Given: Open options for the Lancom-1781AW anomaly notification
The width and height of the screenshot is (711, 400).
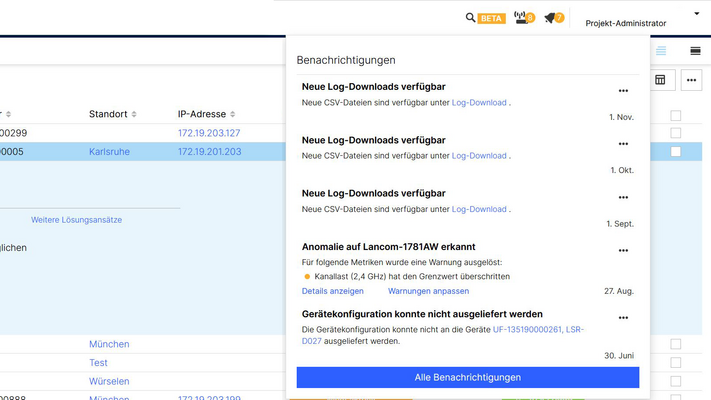Looking at the screenshot, I should pos(623,250).
